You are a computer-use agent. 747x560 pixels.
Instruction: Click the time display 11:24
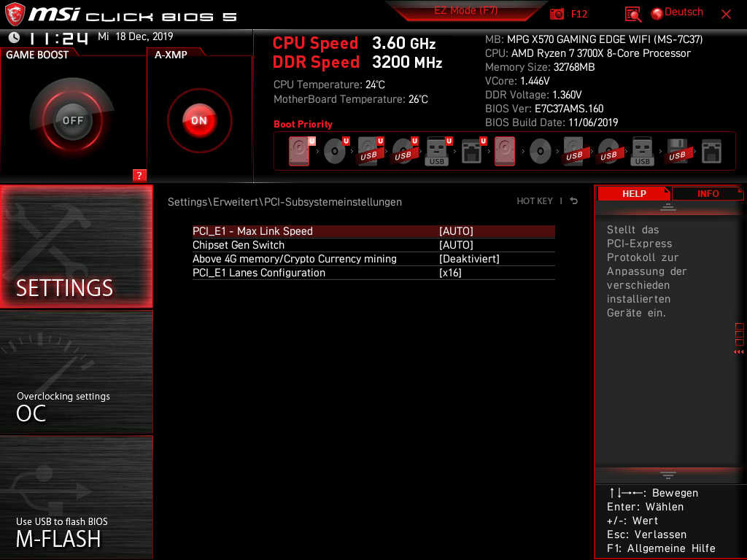[58, 38]
